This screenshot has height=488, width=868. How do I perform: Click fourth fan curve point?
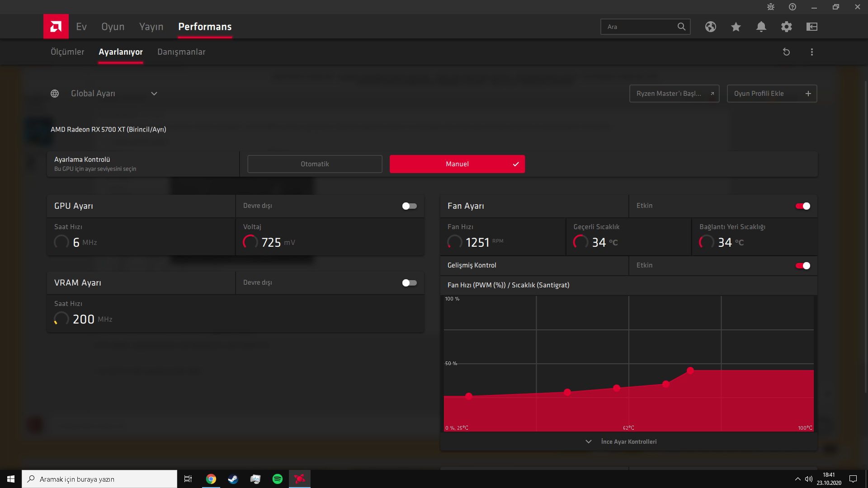(x=666, y=384)
